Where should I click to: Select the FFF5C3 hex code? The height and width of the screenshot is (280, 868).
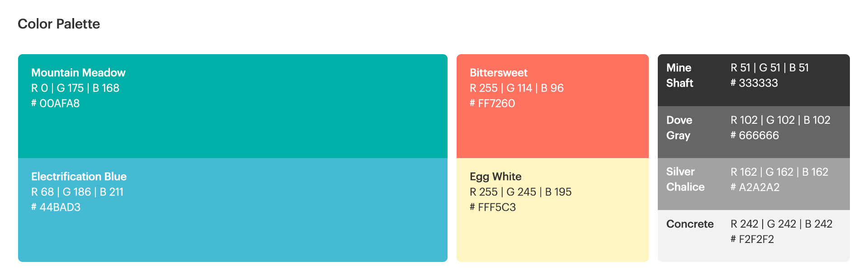click(493, 207)
